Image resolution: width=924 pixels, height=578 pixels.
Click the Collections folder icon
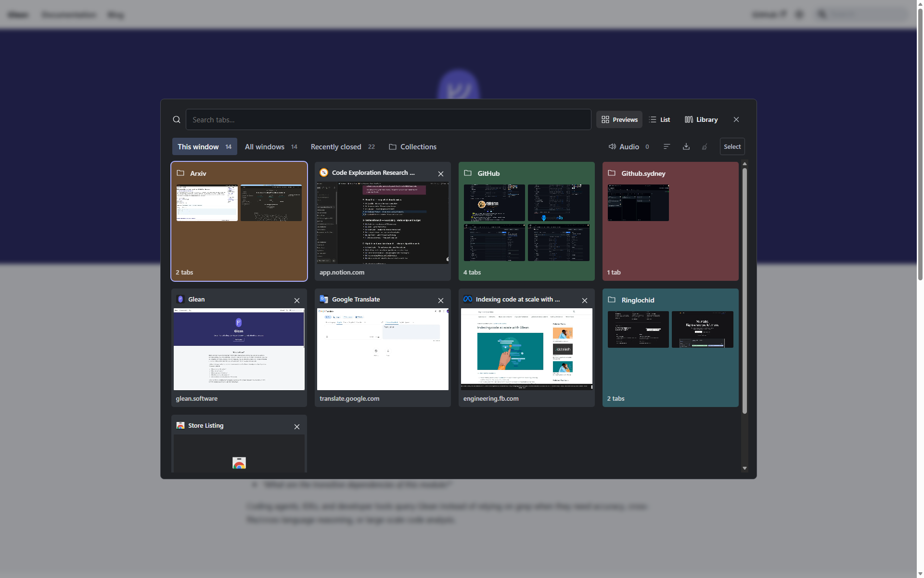coord(393,146)
